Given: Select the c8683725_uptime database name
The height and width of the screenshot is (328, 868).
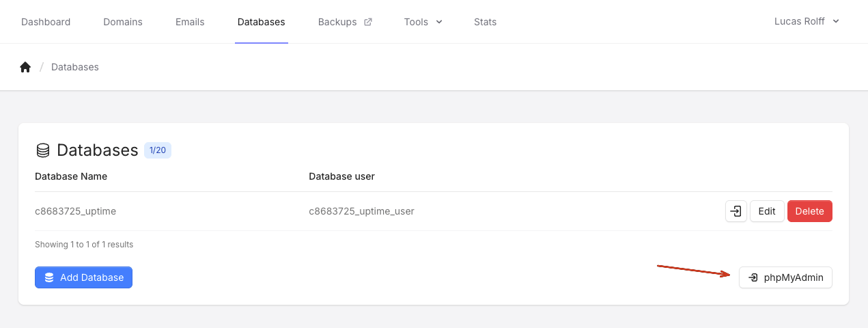Looking at the screenshot, I should (75, 211).
